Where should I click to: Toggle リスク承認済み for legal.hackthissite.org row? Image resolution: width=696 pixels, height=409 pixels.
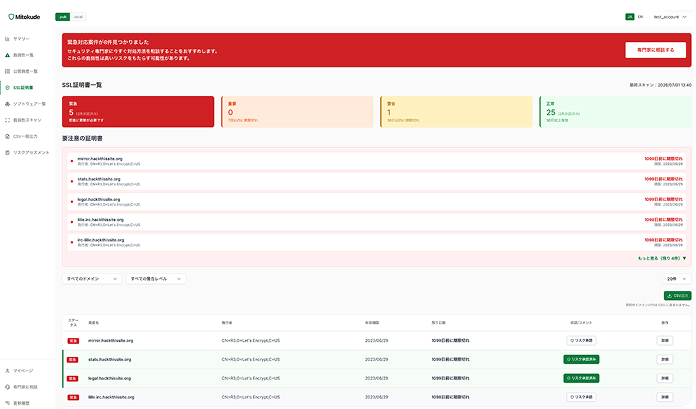pos(581,378)
